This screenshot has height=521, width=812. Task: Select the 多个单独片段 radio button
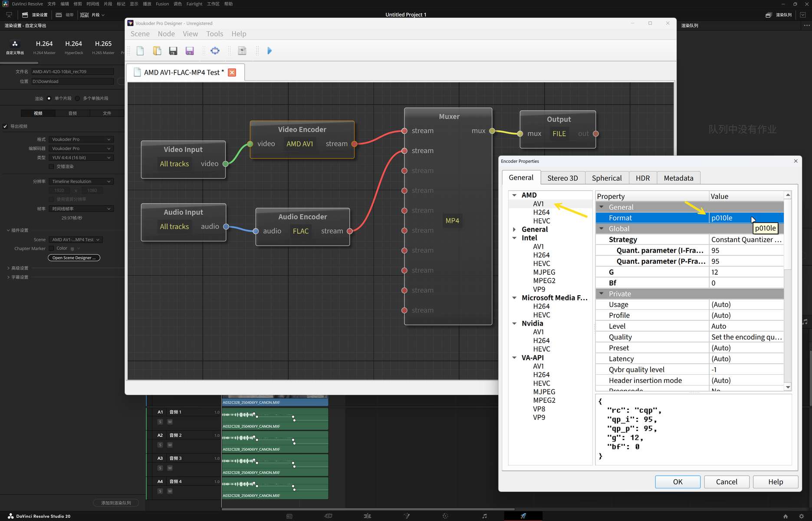click(78, 99)
